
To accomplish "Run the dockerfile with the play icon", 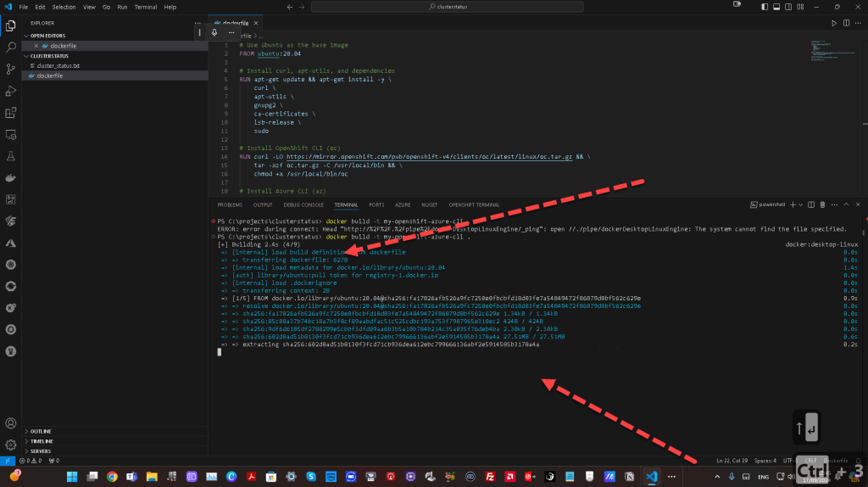I will click(834, 23).
